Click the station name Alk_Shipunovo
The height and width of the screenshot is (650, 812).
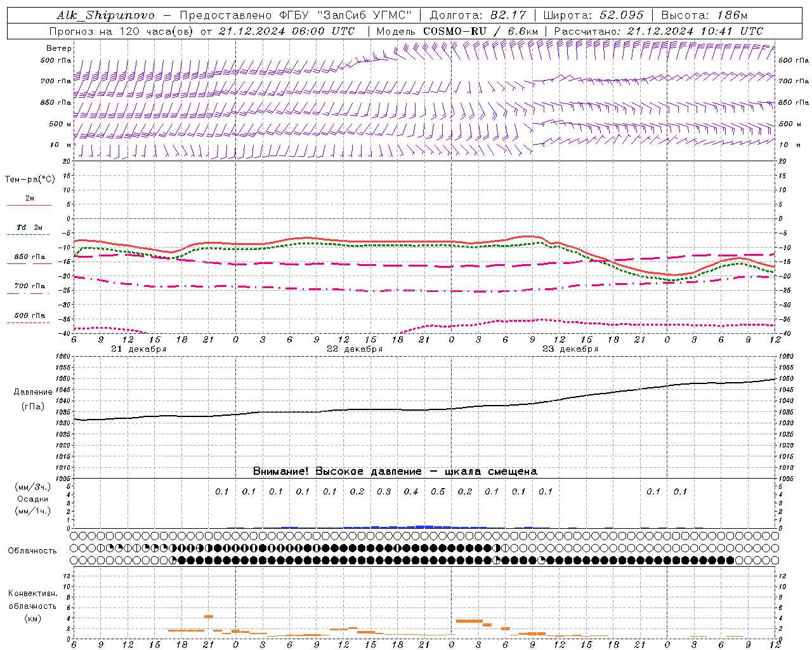pyautogui.click(x=105, y=15)
